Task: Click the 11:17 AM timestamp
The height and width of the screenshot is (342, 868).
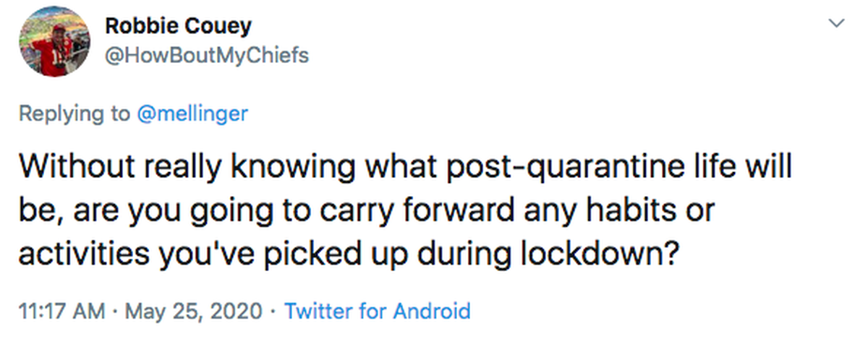Action: click(63, 312)
